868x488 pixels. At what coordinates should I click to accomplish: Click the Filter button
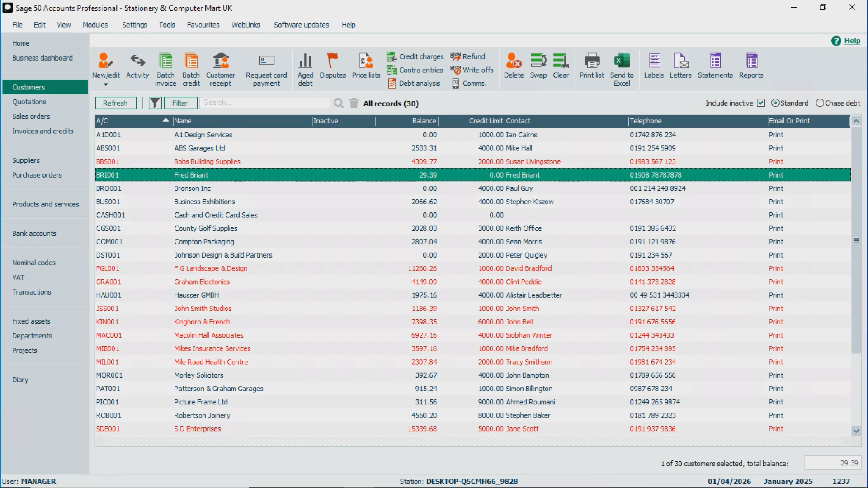[x=180, y=103]
